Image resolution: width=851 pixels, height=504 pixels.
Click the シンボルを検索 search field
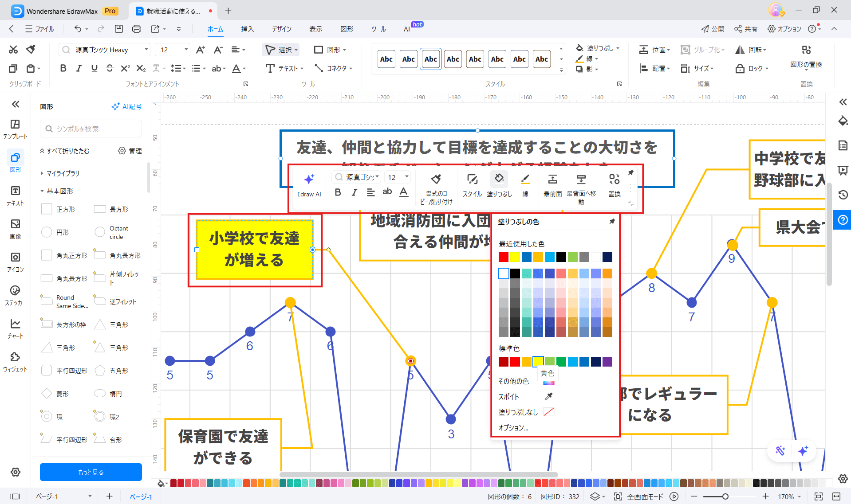click(91, 129)
